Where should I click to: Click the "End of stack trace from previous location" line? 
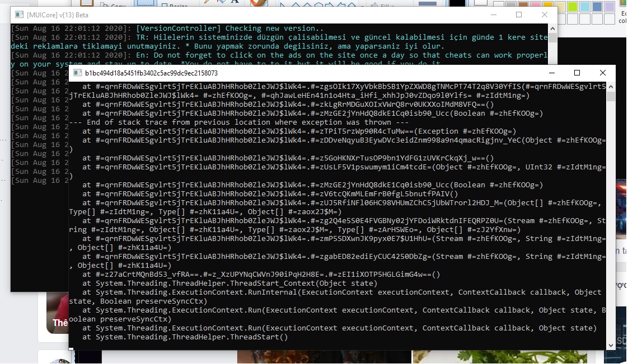238,122
